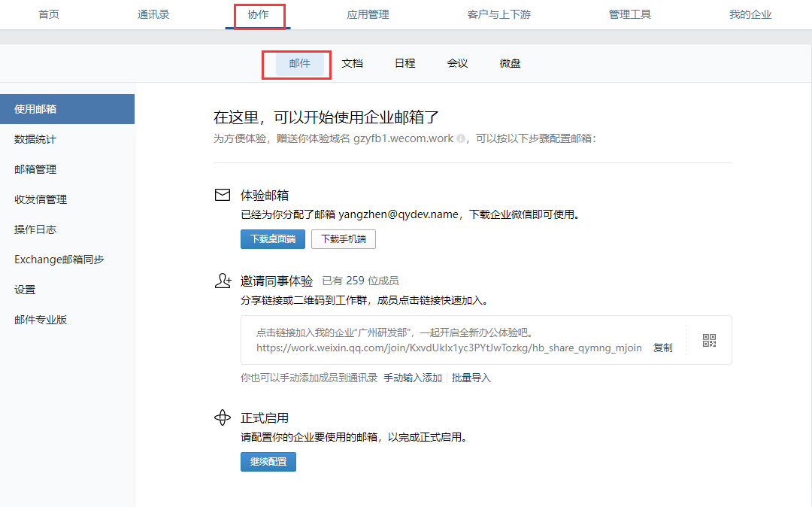Go to the 文档 sub-tab
The image size is (812, 507).
tap(352, 63)
